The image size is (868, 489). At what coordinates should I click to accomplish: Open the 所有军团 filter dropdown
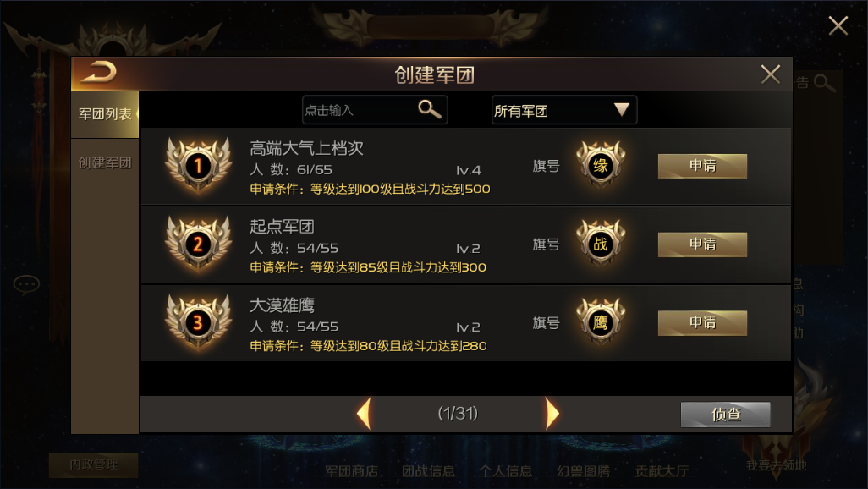point(564,110)
